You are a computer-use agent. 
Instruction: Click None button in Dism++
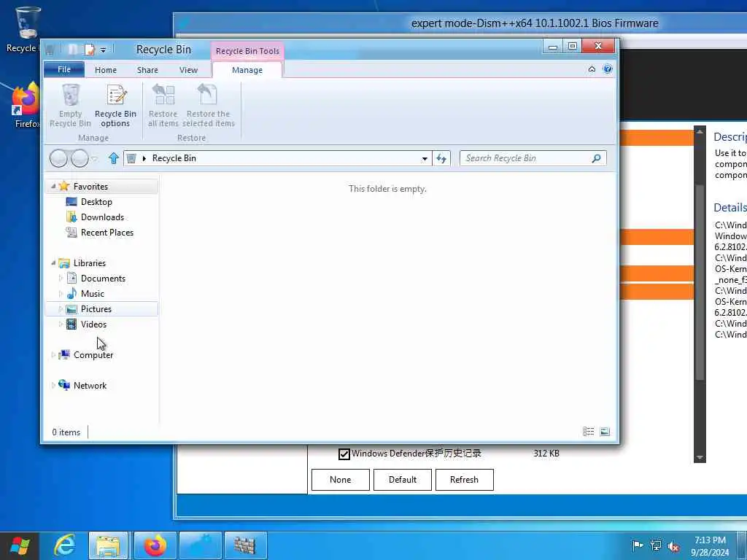pyautogui.click(x=340, y=480)
